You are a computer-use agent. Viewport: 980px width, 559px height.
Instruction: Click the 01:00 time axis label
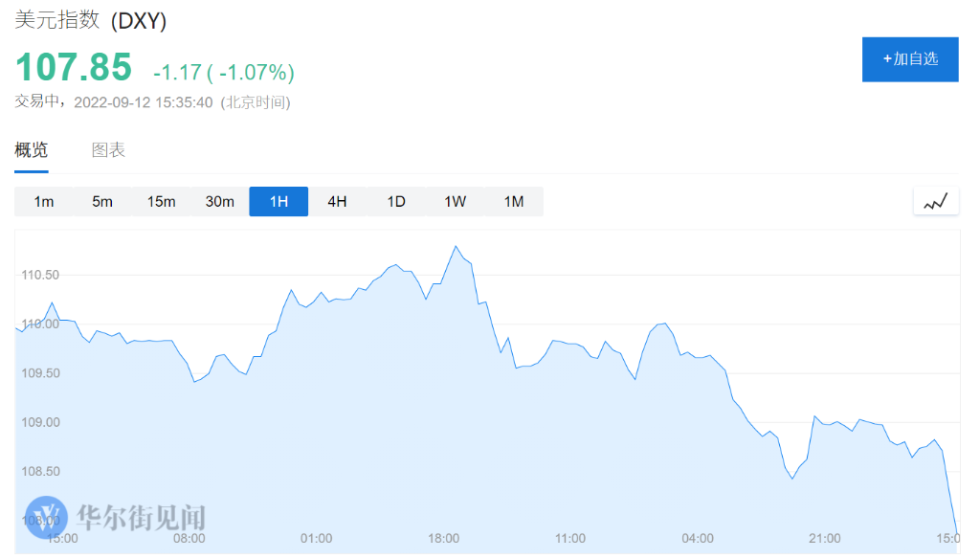tap(316, 538)
